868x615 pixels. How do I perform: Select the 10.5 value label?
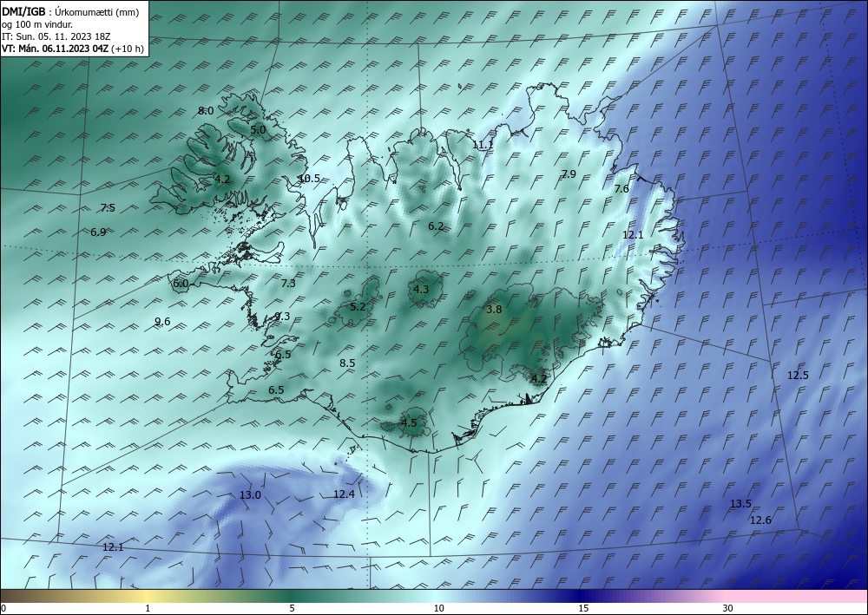coord(309,179)
